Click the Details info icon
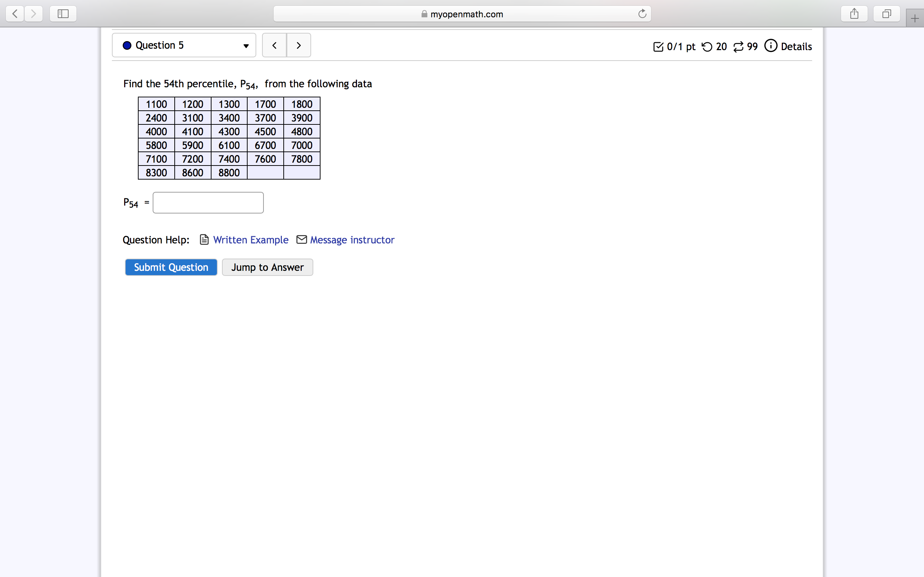Viewport: 924px width, 577px height. click(x=771, y=46)
